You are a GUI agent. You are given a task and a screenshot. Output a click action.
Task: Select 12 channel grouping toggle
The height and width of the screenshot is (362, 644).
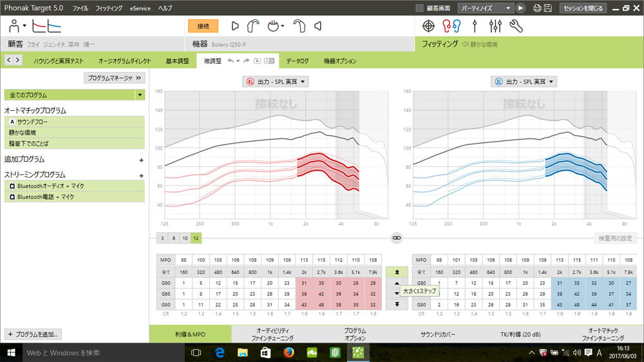coord(196,238)
